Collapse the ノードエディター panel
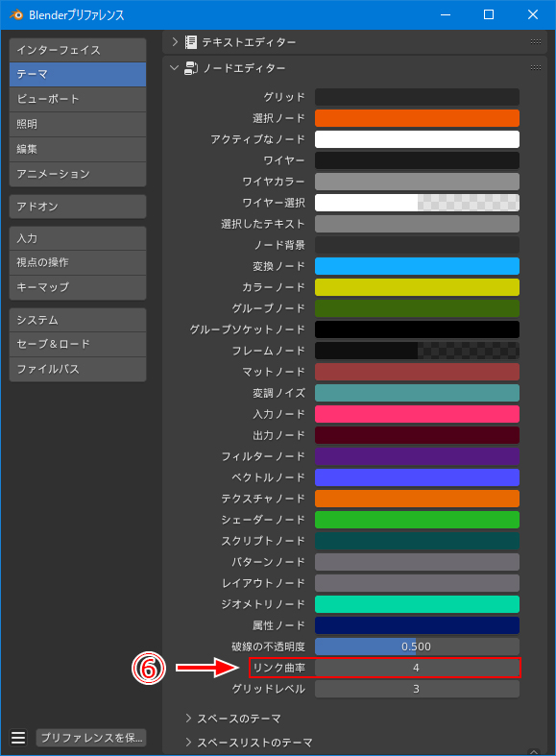This screenshot has width=556, height=756. pos(175,68)
